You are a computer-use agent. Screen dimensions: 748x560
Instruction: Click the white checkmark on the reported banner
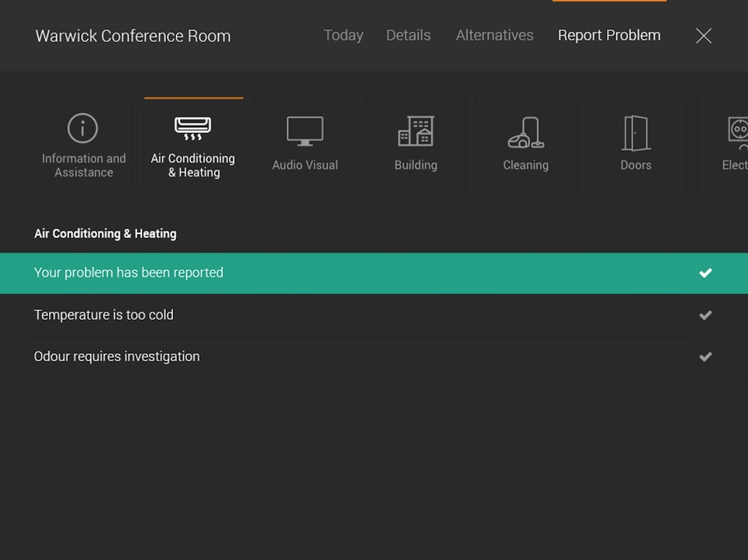tap(705, 272)
